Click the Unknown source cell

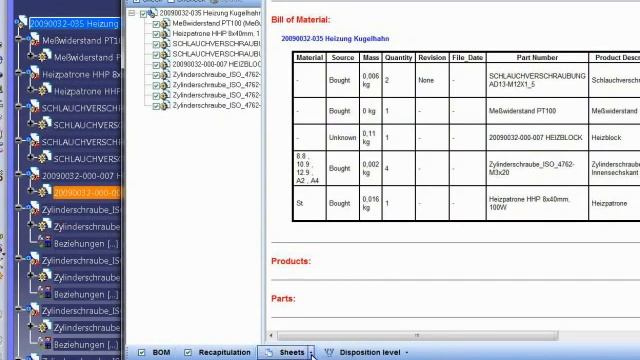click(x=343, y=138)
